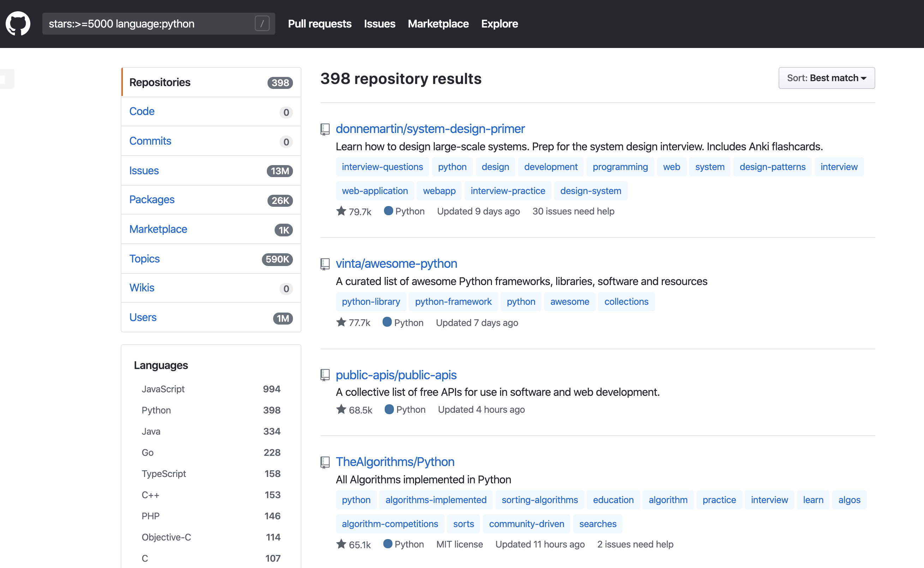
Task: Open the vinta/awesome-python repository link
Action: [396, 264]
